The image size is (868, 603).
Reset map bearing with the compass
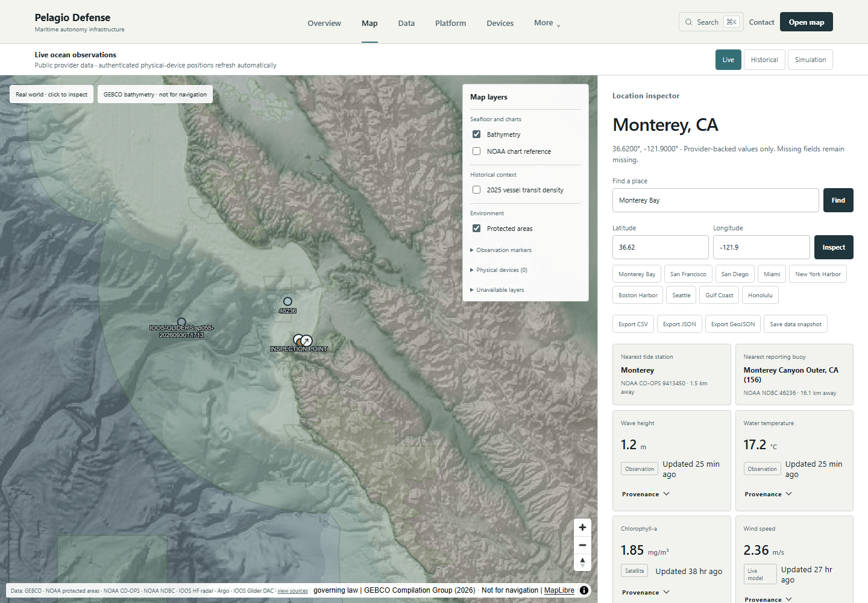pos(582,563)
